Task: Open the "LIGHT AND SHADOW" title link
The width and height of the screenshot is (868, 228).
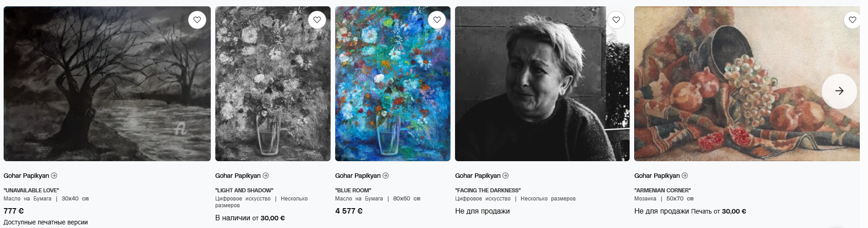Action: point(244,191)
